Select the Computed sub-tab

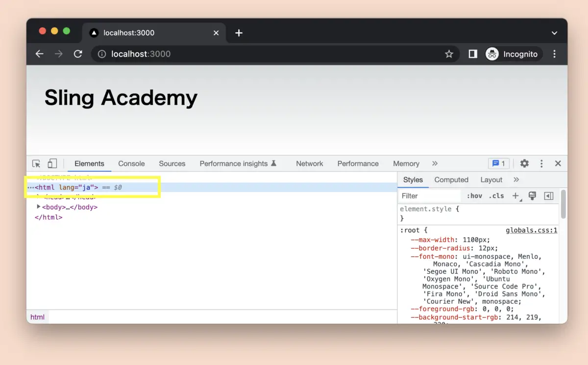point(451,180)
